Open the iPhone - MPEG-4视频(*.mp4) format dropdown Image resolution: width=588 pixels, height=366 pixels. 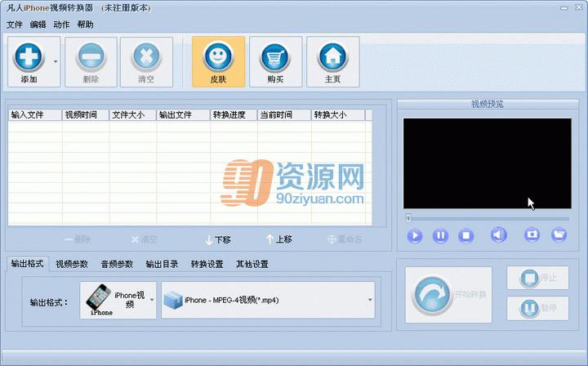[268, 300]
